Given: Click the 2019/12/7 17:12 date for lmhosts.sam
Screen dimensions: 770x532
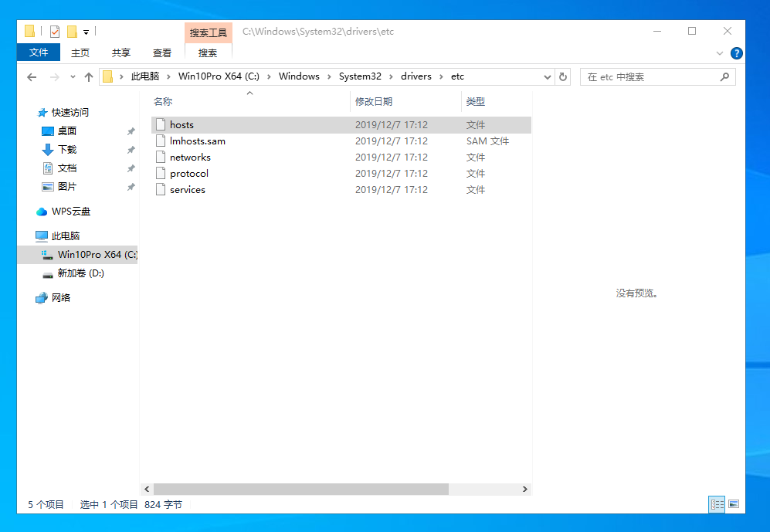Looking at the screenshot, I should (x=392, y=141).
